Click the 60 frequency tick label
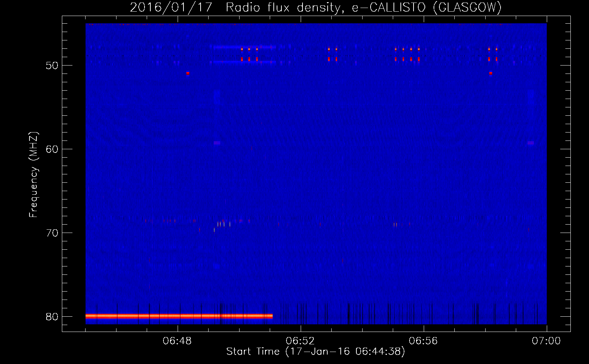This screenshot has width=589, height=364. click(x=52, y=149)
